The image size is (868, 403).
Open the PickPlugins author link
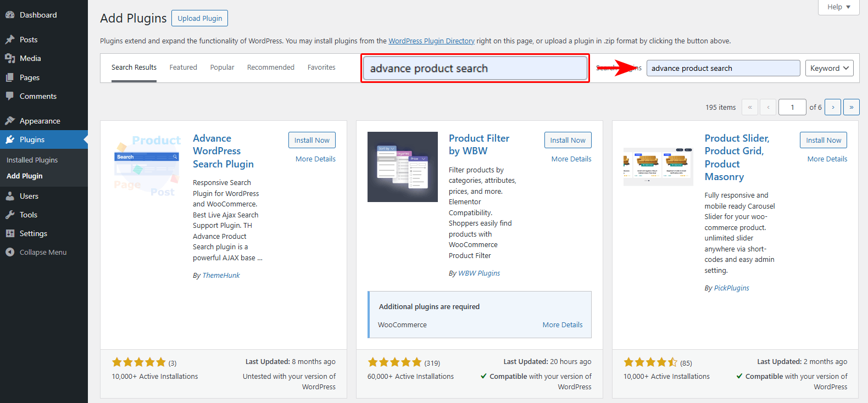(731, 288)
